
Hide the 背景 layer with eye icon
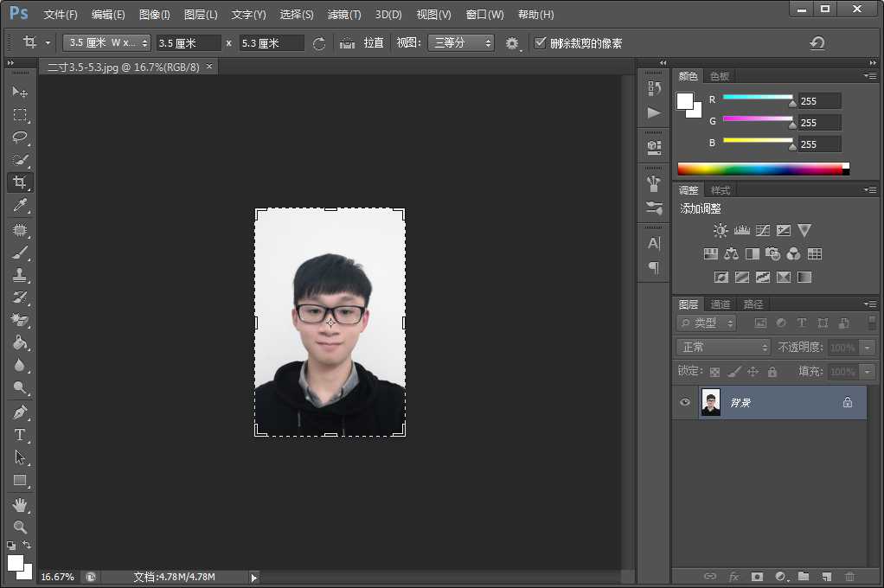[686, 403]
